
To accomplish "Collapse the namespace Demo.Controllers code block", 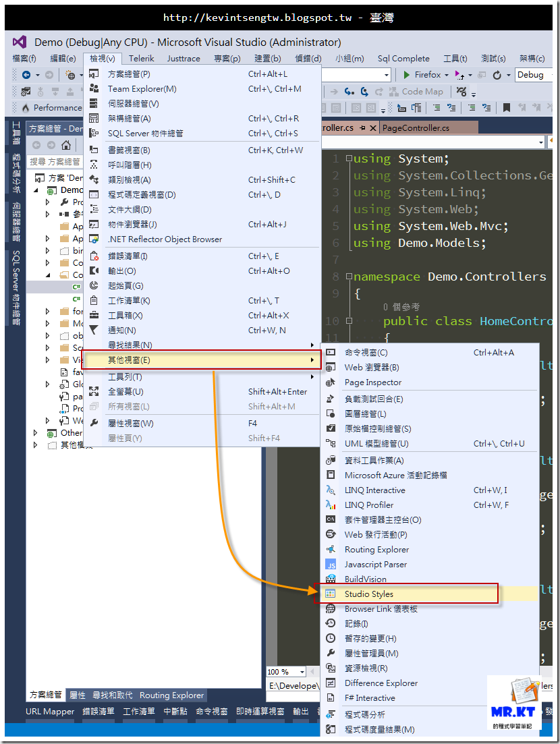I will pos(349,277).
